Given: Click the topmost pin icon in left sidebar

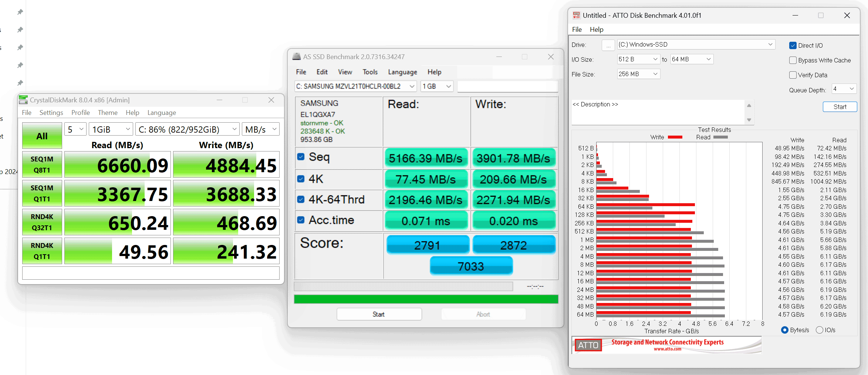Looking at the screenshot, I should 20,12.
